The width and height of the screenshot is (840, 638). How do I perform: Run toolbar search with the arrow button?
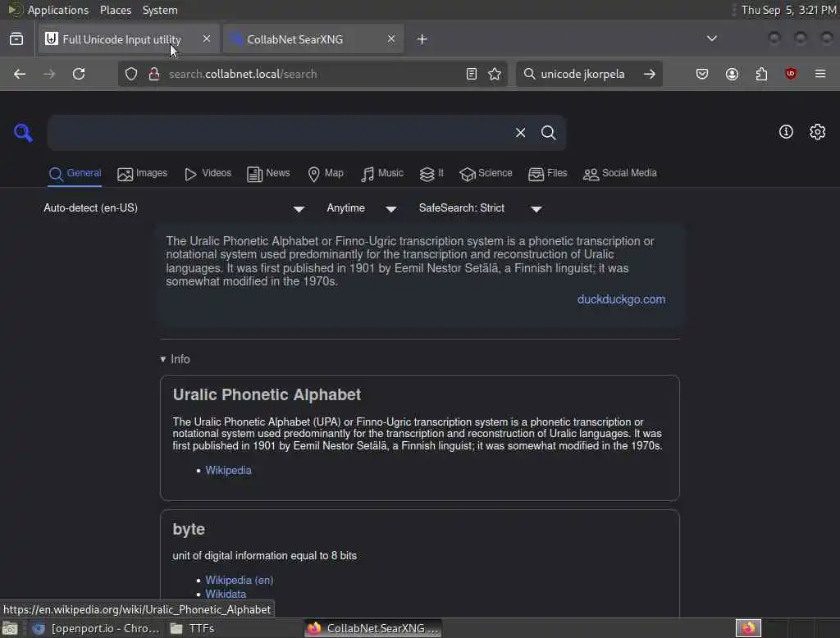tap(650, 74)
